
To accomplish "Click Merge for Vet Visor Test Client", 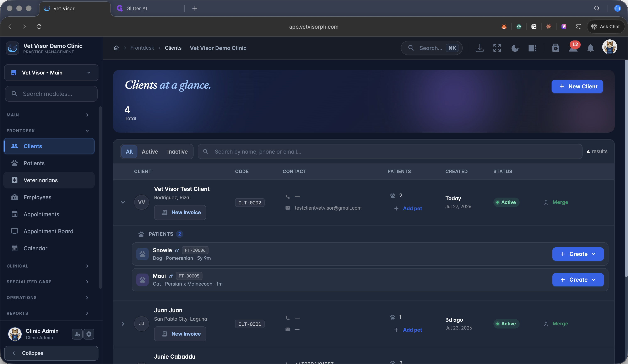I will click(x=556, y=202).
